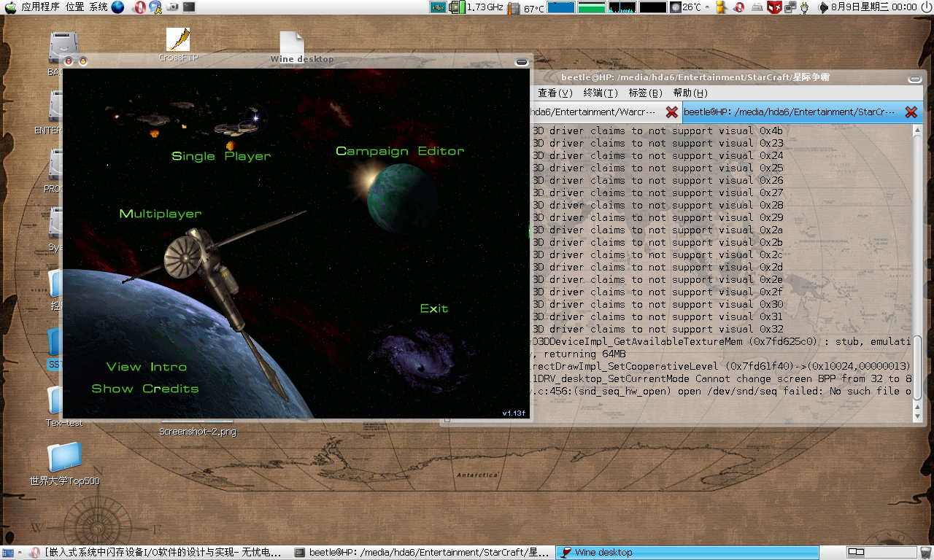
Task: Click Show Credits in StarCraft menu
Action: [x=145, y=389]
